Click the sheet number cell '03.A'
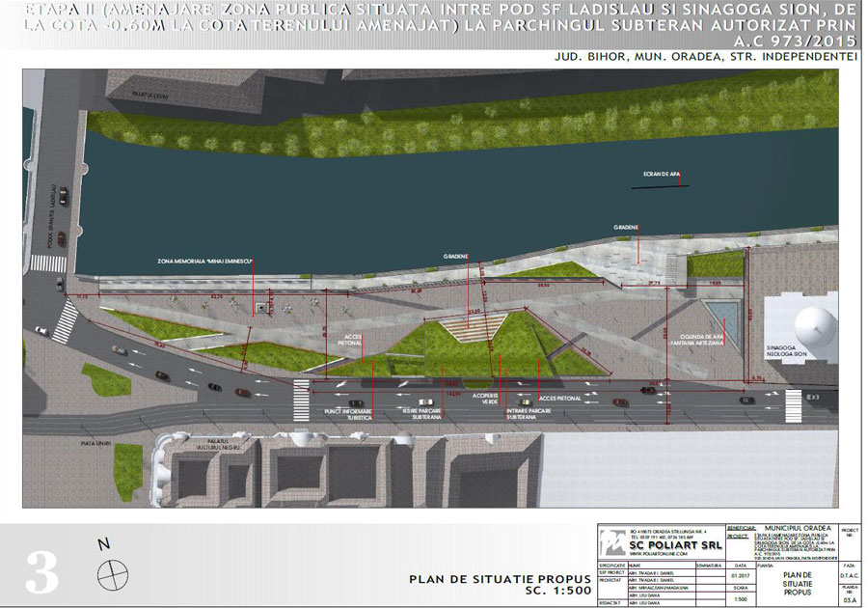The image size is (868, 608). point(851,600)
